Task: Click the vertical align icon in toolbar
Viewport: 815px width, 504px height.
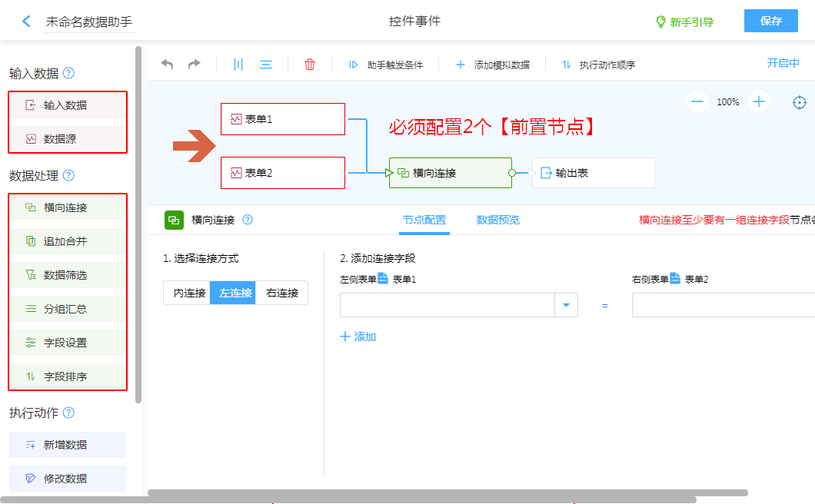Action: tap(238, 65)
